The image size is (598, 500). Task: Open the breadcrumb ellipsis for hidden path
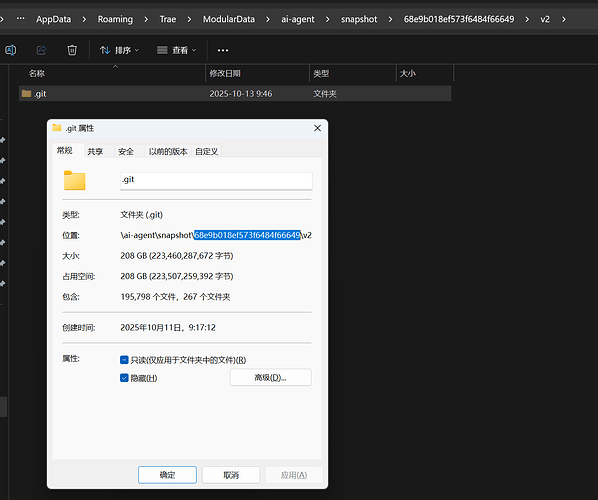click(x=21, y=19)
